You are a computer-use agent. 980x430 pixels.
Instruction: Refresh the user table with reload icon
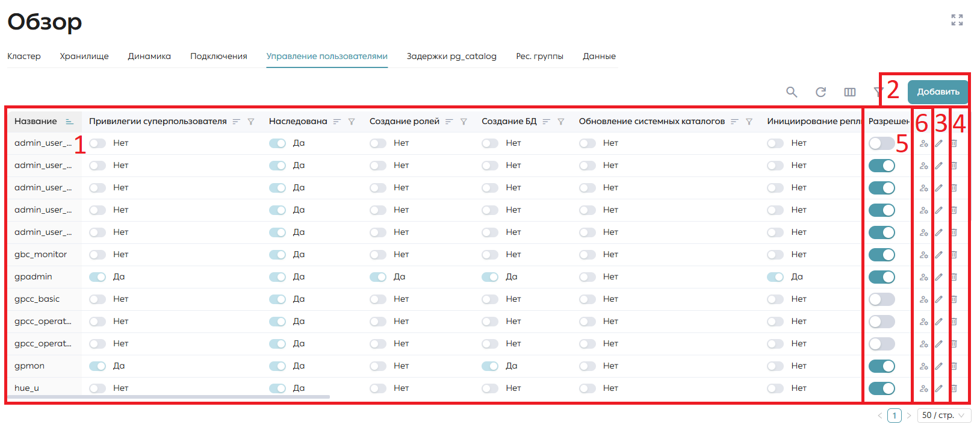[x=820, y=92]
